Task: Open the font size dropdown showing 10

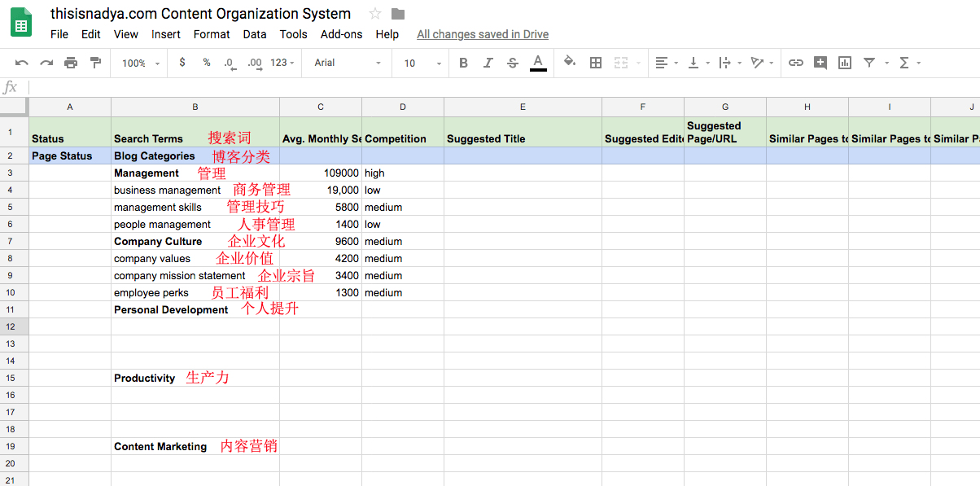Action: tap(422, 63)
